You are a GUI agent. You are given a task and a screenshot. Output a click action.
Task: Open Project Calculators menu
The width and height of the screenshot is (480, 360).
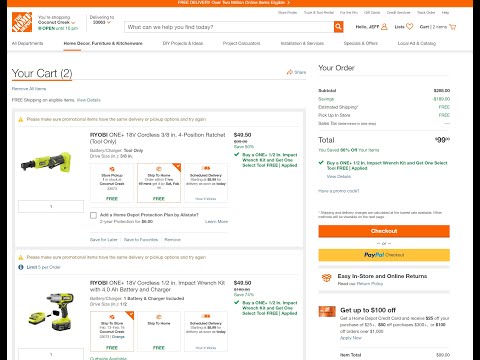point(242,43)
